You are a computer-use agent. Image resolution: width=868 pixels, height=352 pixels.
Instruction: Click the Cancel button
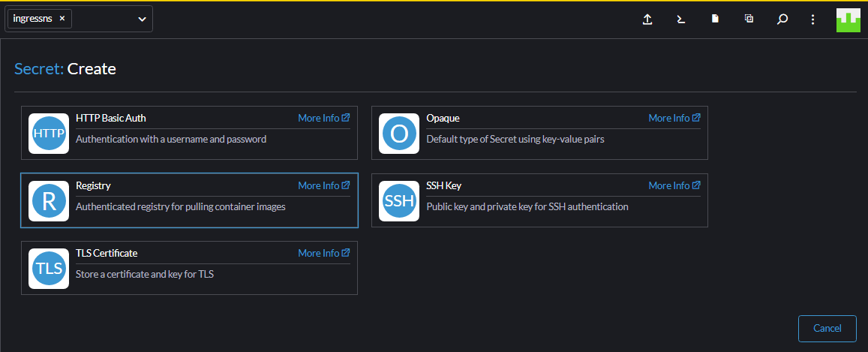tap(827, 328)
